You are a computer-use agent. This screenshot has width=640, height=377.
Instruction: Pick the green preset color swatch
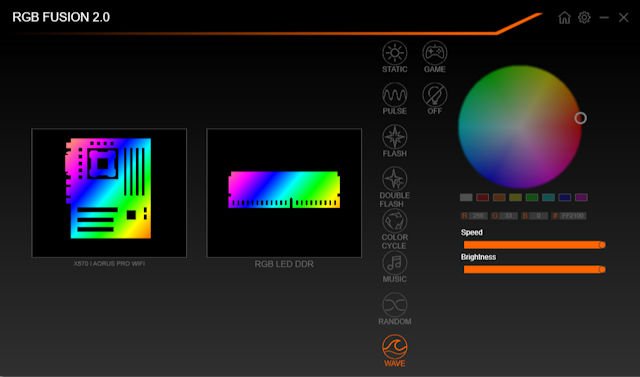tap(532, 197)
